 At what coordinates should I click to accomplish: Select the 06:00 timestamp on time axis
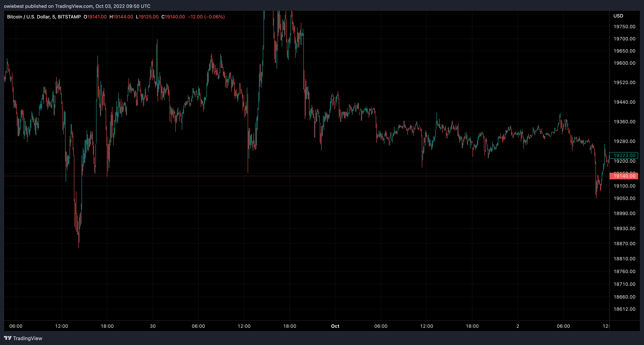tap(16, 326)
